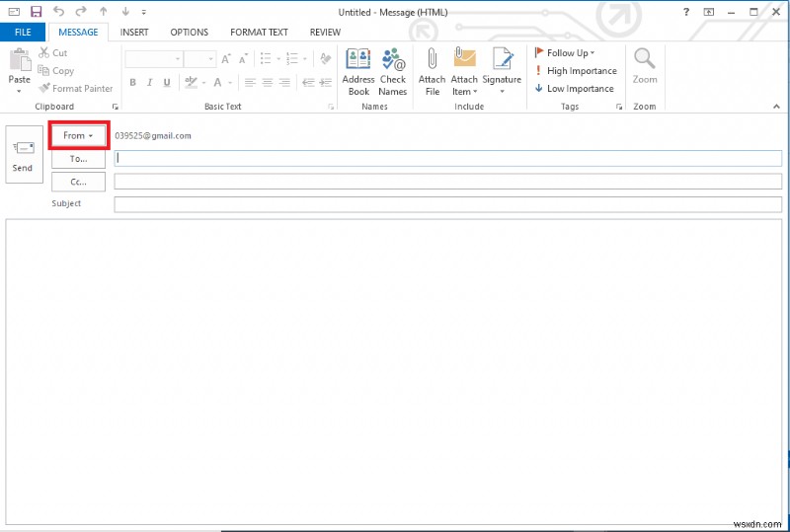790x532 pixels.
Task: Shrink the font size
Action: [x=243, y=59]
